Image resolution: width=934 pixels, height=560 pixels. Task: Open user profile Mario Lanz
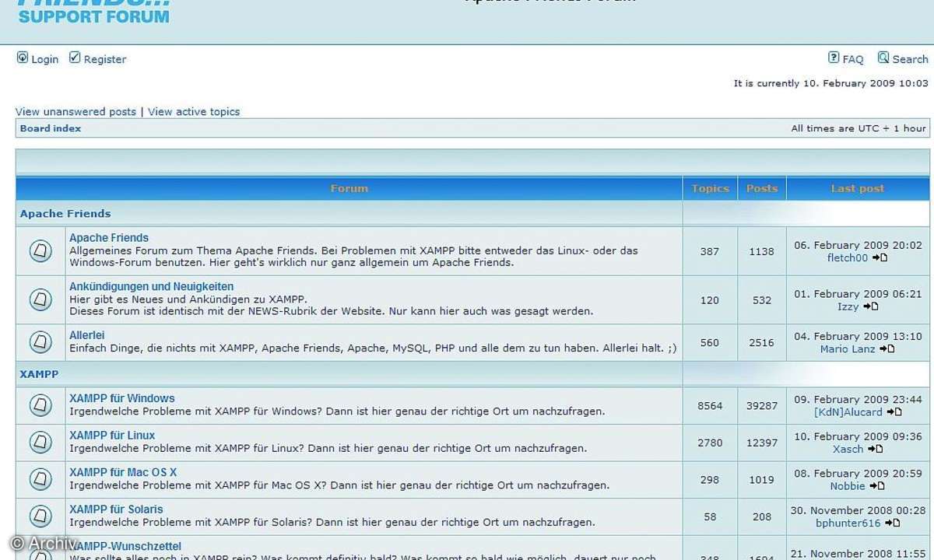(x=848, y=349)
